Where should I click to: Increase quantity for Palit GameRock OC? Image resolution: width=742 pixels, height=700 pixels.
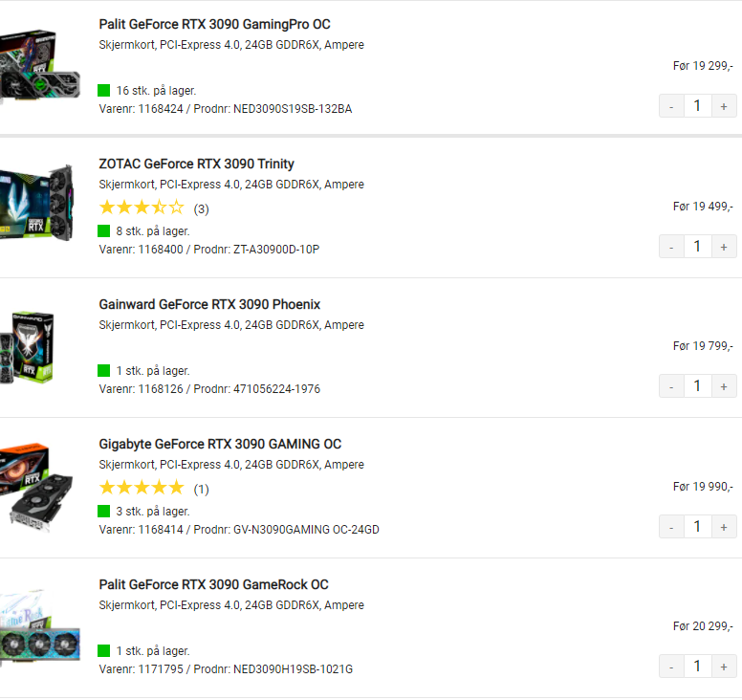tap(724, 667)
